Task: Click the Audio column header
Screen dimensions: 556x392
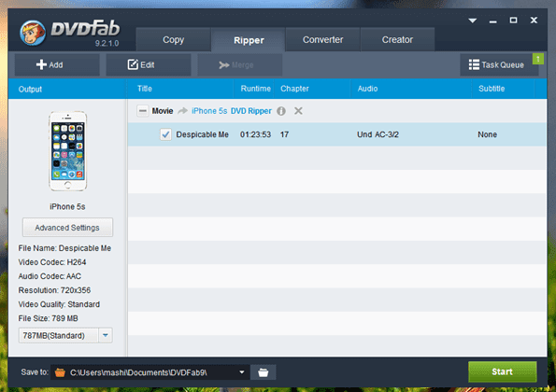Action: tap(367, 89)
